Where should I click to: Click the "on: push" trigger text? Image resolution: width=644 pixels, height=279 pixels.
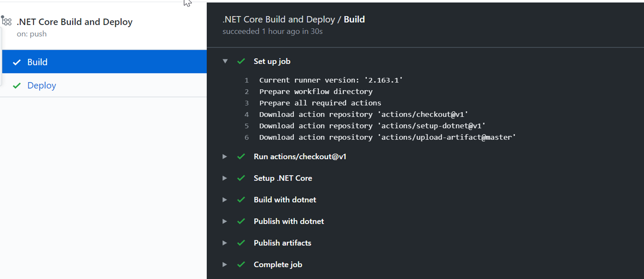pyautogui.click(x=32, y=34)
